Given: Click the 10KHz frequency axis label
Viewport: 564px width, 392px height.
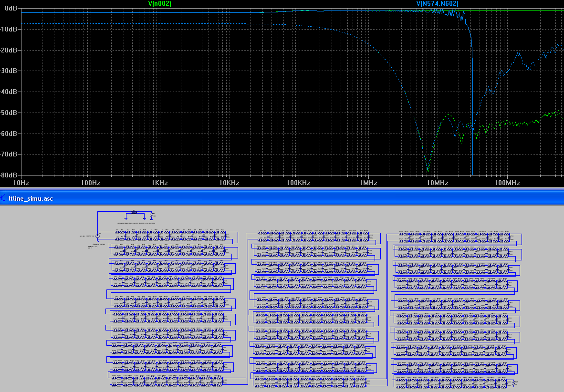Looking at the screenshot, I should click(229, 183).
